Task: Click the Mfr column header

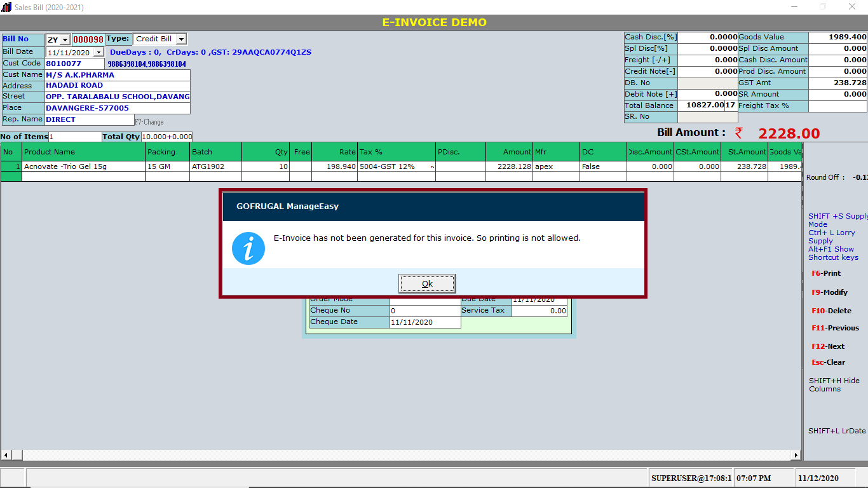Action: (x=556, y=152)
